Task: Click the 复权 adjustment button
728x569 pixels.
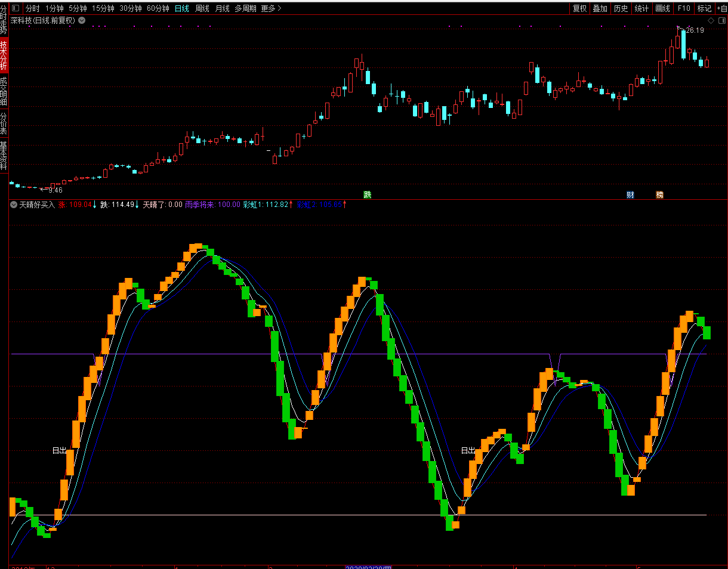Action: 579,8
